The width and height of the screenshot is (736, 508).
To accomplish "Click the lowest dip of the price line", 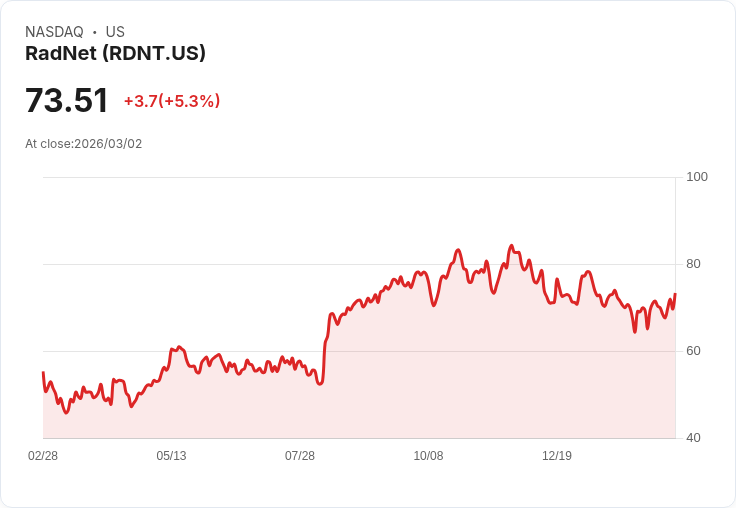I will [x=67, y=412].
